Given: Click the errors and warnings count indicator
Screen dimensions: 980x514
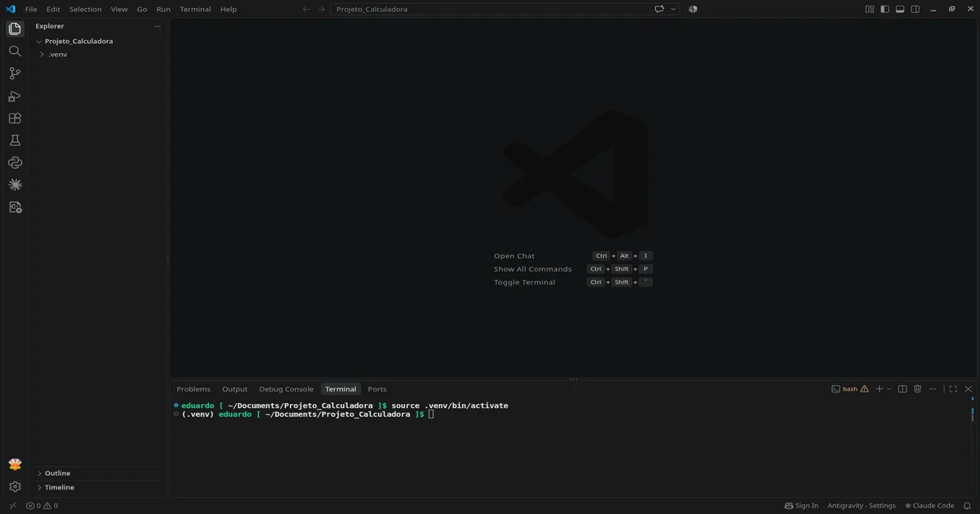Looking at the screenshot, I should pyautogui.click(x=42, y=506).
